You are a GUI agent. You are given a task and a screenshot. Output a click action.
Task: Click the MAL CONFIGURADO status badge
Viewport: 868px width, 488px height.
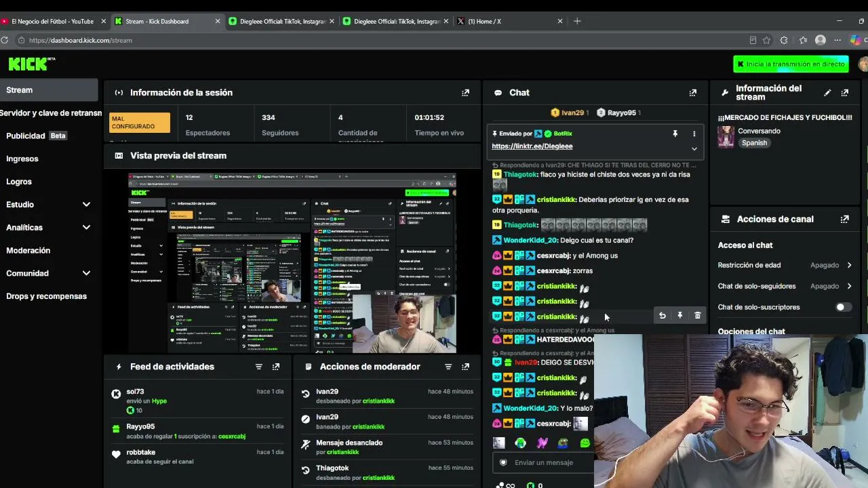pyautogui.click(x=140, y=123)
